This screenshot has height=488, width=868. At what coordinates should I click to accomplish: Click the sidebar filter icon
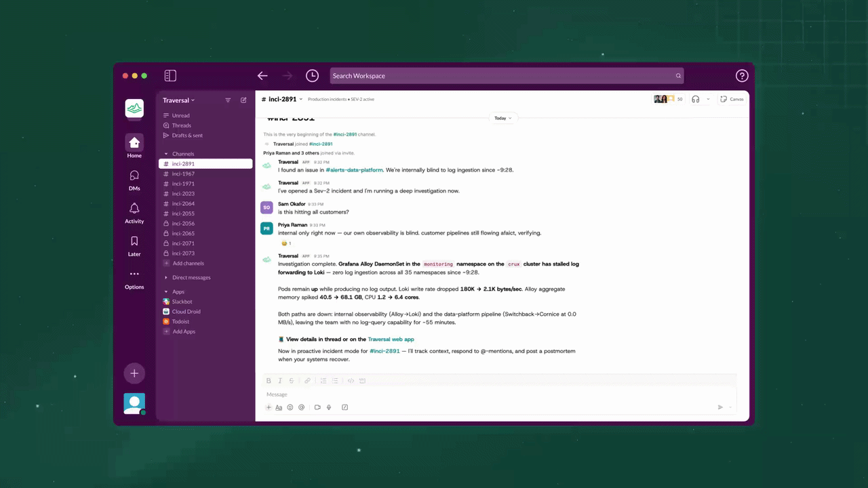[228, 100]
